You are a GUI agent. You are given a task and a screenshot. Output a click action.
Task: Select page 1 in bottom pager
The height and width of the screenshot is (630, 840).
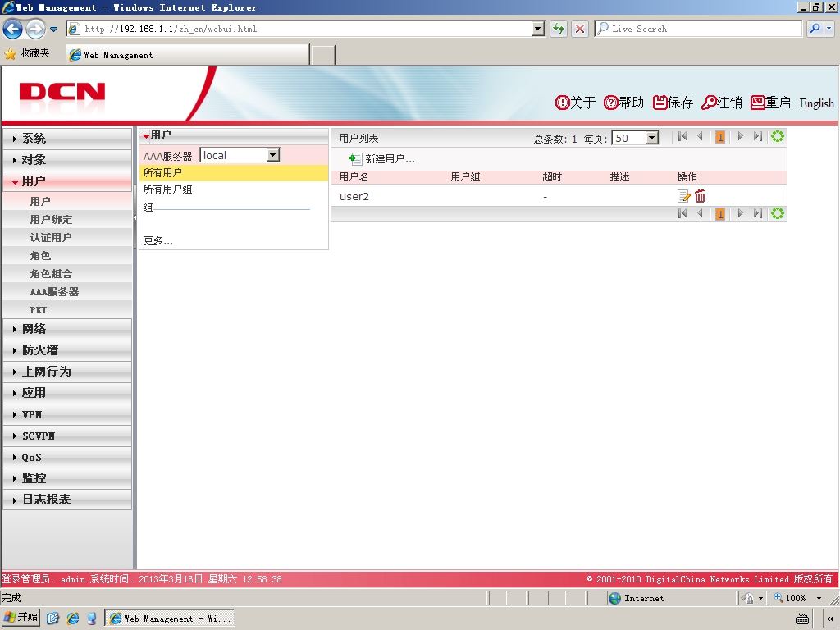point(720,214)
